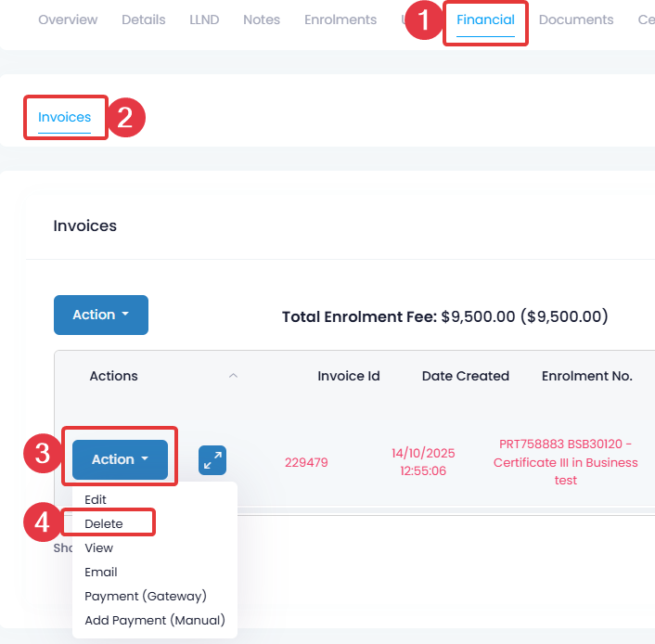This screenshot has width=655, height=644.
Task: Open the top Action dropdown above the table
Action: click(x=101, y=315)
